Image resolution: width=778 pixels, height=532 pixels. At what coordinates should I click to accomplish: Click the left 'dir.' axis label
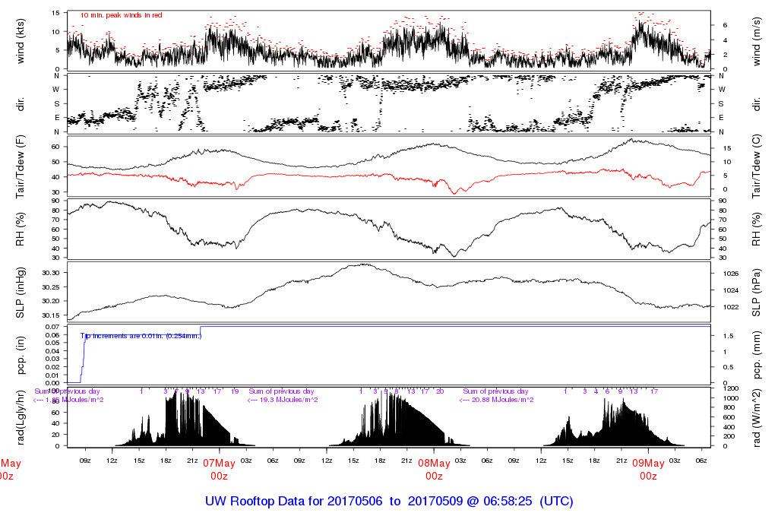pos(21,104)
